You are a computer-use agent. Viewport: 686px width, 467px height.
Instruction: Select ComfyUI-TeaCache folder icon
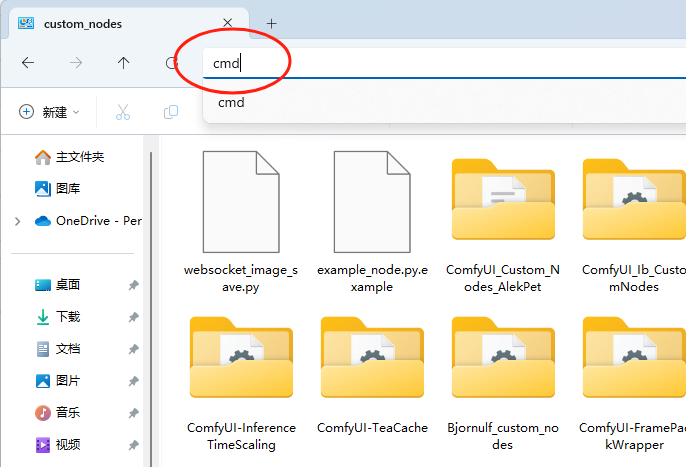pyautogui.click(x=372, y=357)
